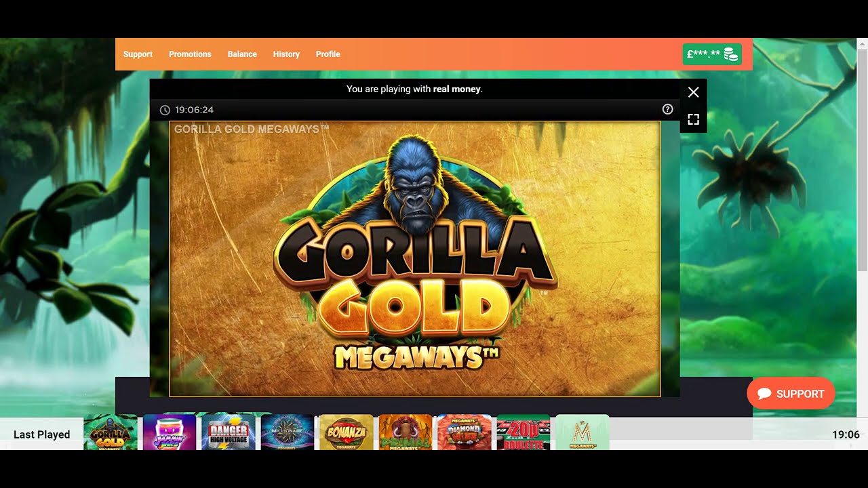
Task: Launch 20p Roulette thumbnail
Action: click(x=524, y=432)
